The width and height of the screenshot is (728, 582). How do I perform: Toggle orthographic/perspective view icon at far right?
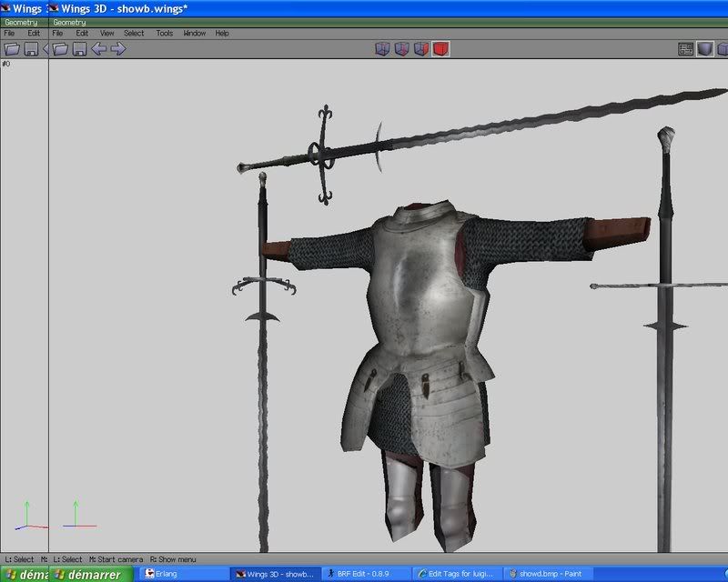point(723,48)
